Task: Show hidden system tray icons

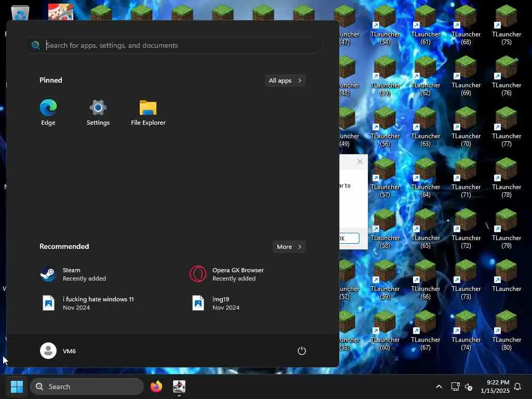Action: (438, 387)
